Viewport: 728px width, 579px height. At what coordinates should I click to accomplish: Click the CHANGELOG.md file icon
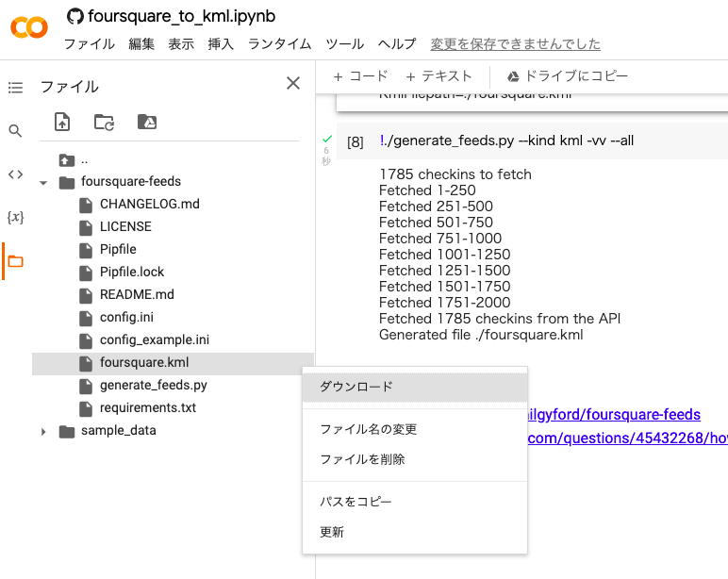click(x=86, y=206)
